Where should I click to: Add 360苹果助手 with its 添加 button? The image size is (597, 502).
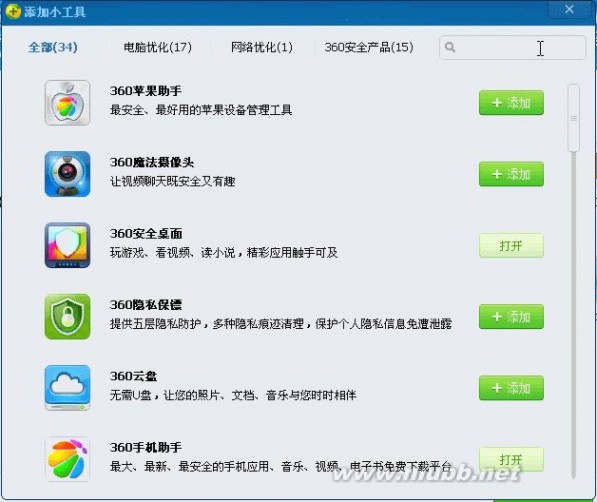pos(511,103)
